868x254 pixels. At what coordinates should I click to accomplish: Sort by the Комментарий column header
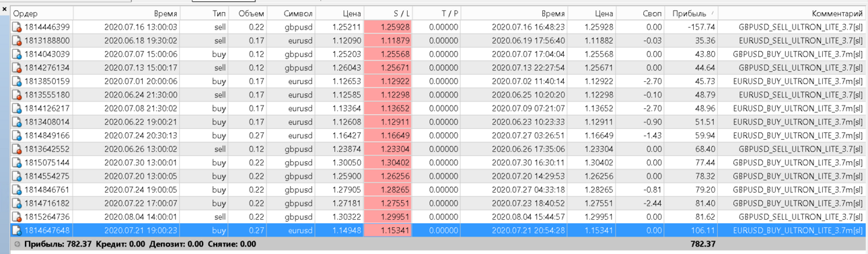click(792, 13)
